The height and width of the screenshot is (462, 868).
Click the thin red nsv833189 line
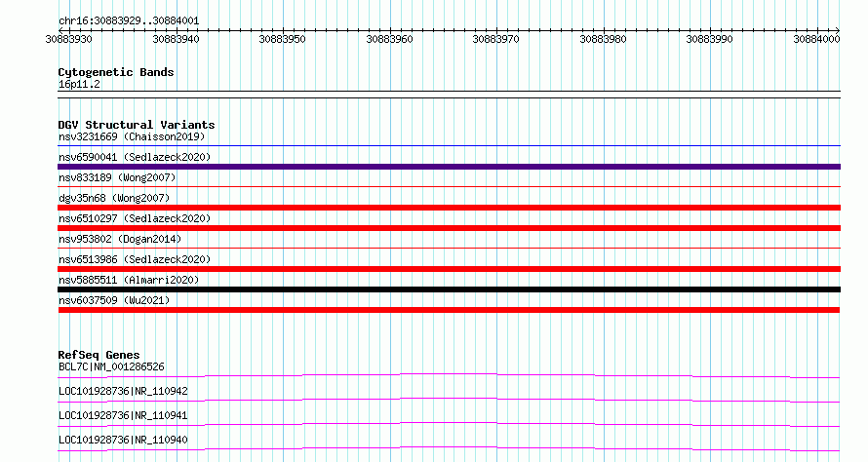click(449, 187)
